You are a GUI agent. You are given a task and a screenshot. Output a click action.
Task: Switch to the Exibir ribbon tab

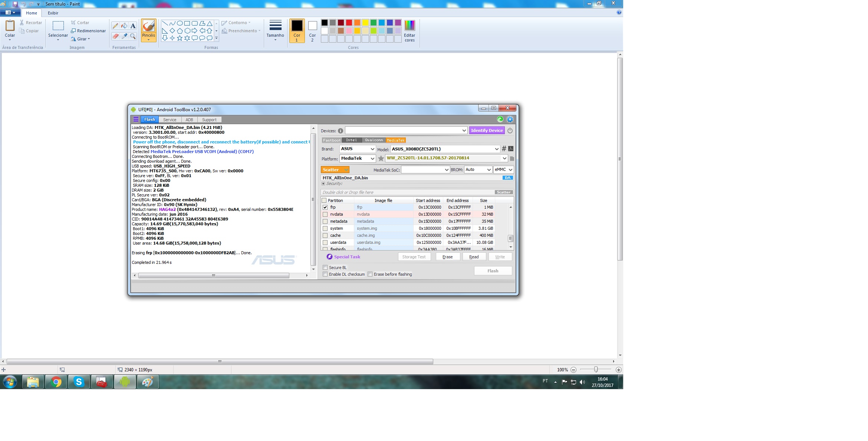tap(53, 13)
